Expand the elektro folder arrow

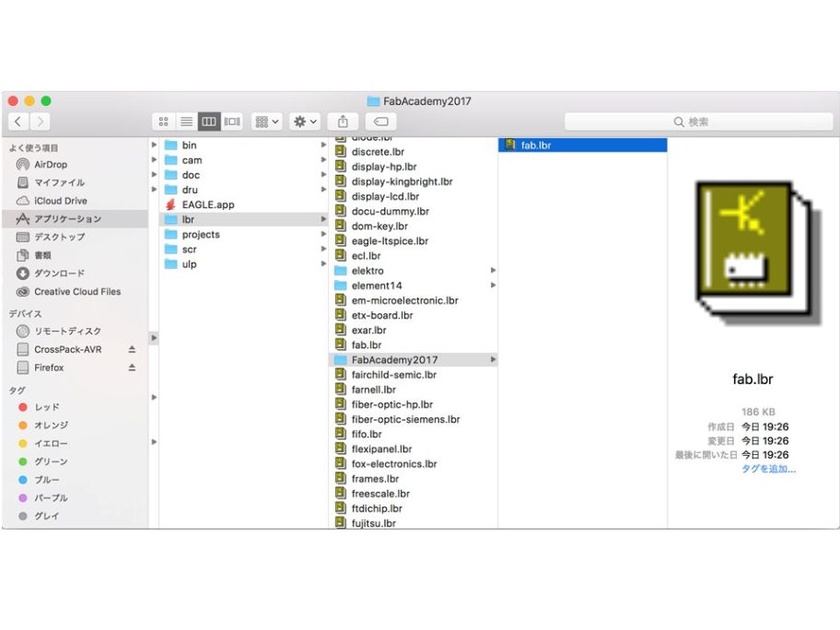(493, 271)
